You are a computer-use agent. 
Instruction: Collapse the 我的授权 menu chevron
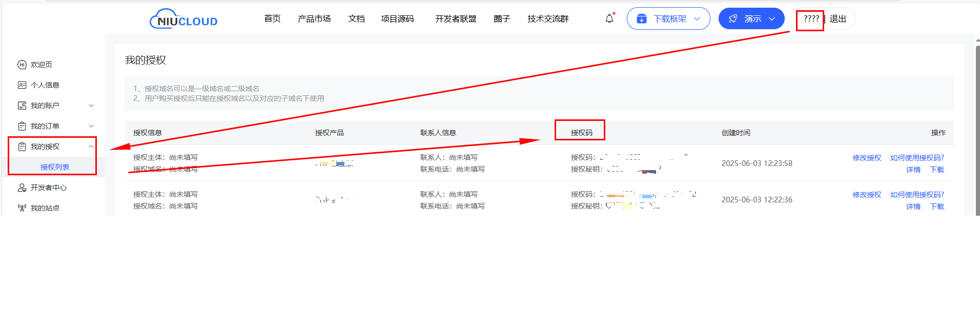(x=91, y=147)
